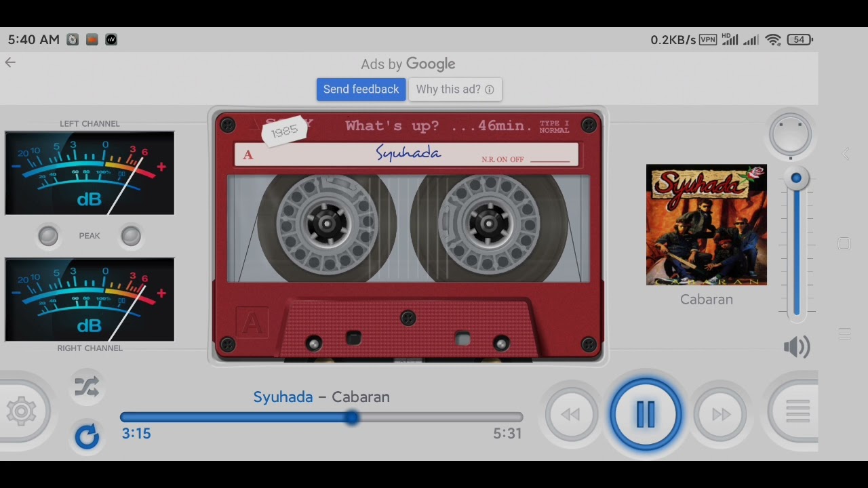Skip to the next track
The width and height of the screenshot is (868, 488).
click(x=720, y=414)
